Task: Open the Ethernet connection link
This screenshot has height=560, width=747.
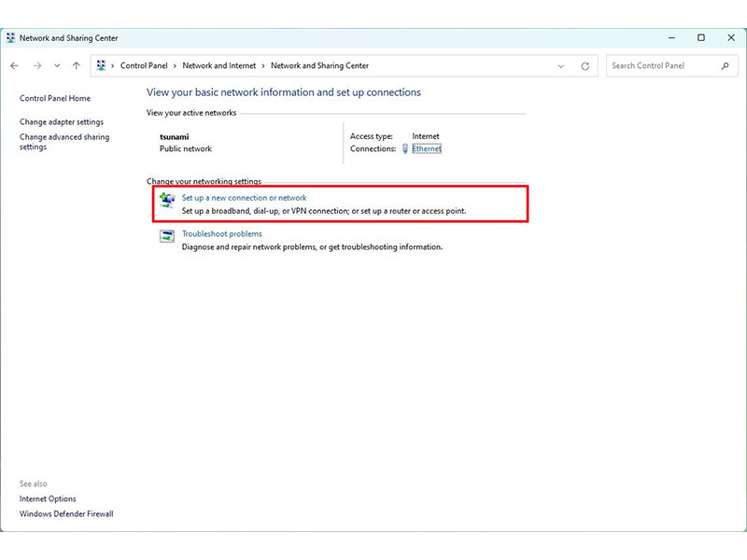Action: click(x=427, y=148)
